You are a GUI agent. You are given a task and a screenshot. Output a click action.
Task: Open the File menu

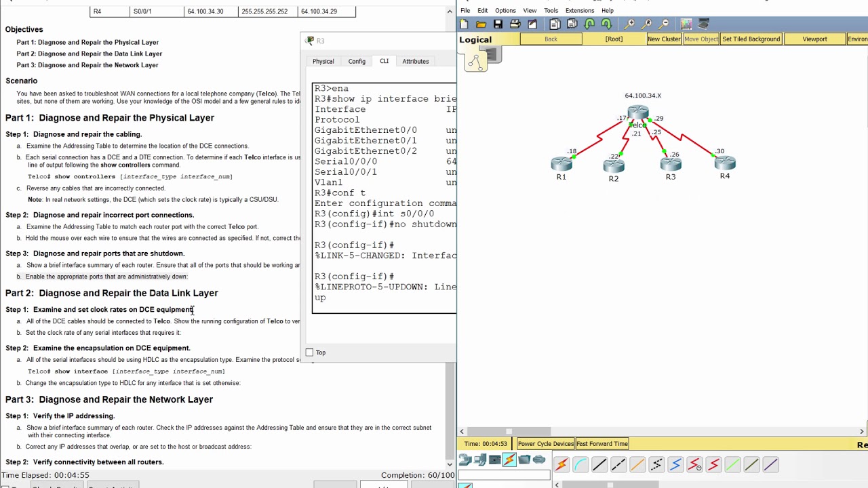pos(465,10)
